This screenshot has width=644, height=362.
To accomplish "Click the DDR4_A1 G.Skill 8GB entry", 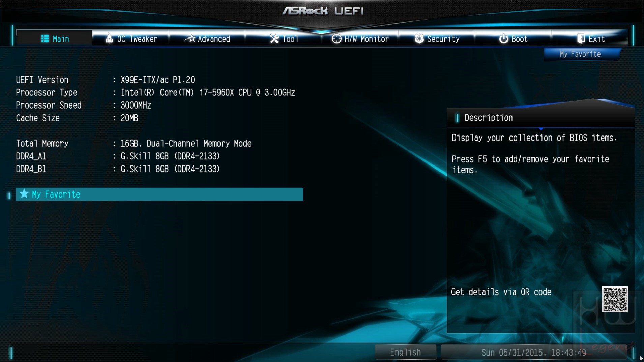I will (x=170, y=156).
